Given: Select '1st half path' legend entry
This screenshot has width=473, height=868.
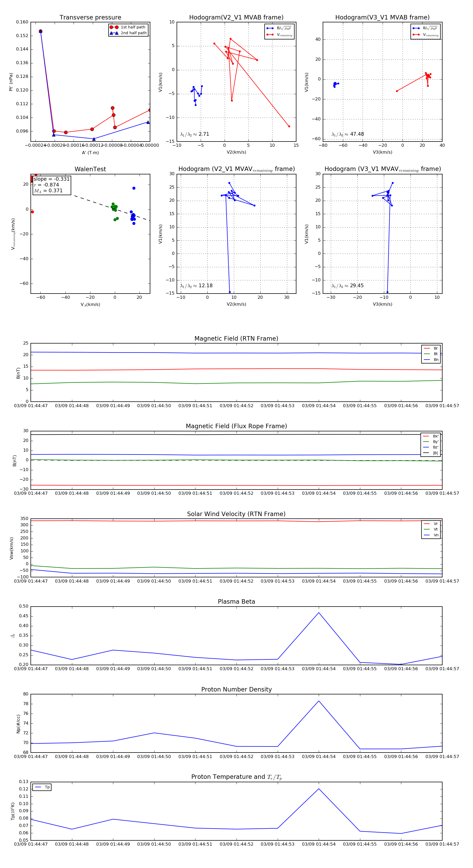Looking at the screenshot, I should (128, 27).
